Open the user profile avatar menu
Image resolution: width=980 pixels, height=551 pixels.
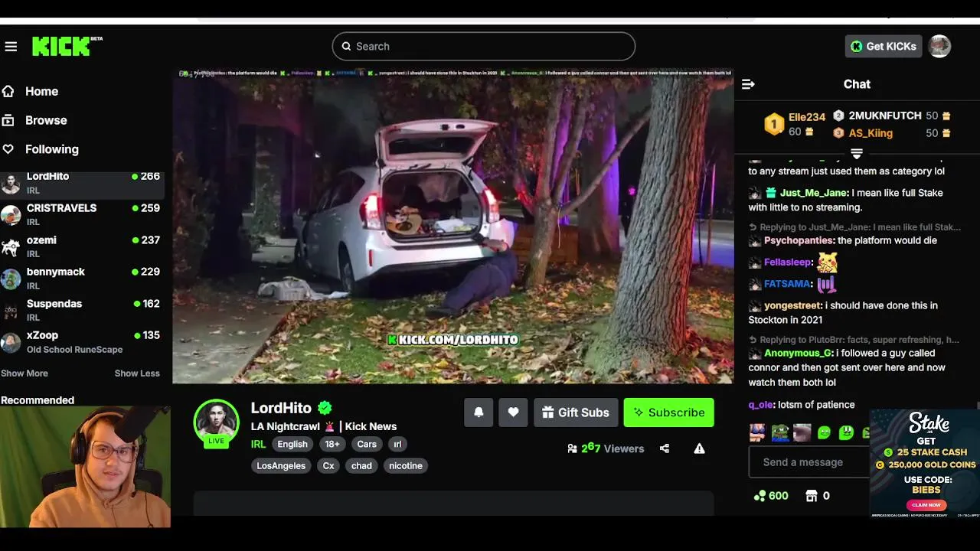939,46
